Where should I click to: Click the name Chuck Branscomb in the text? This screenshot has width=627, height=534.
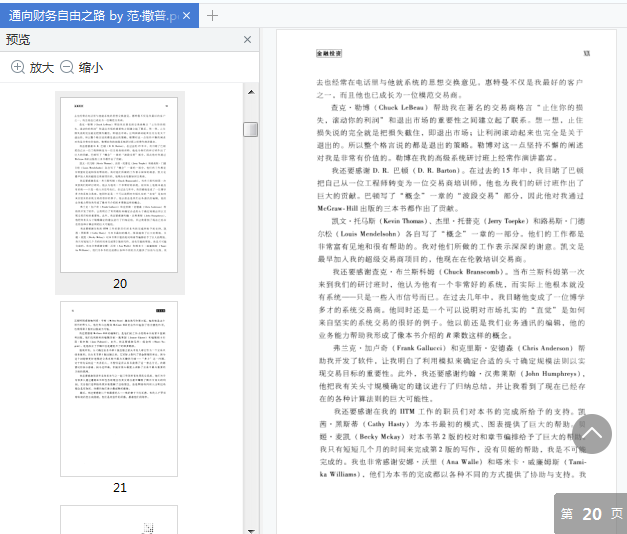click(x=472, y=272)
